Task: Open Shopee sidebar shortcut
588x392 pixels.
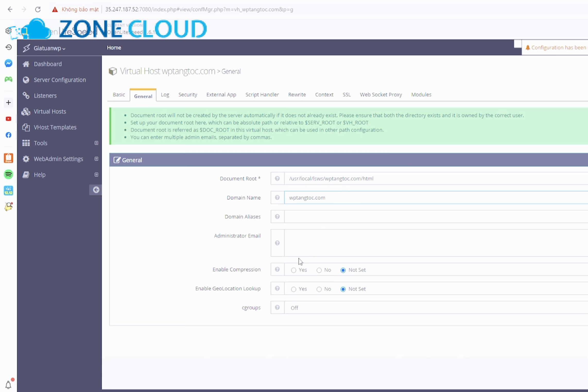Action: [8, 158]
